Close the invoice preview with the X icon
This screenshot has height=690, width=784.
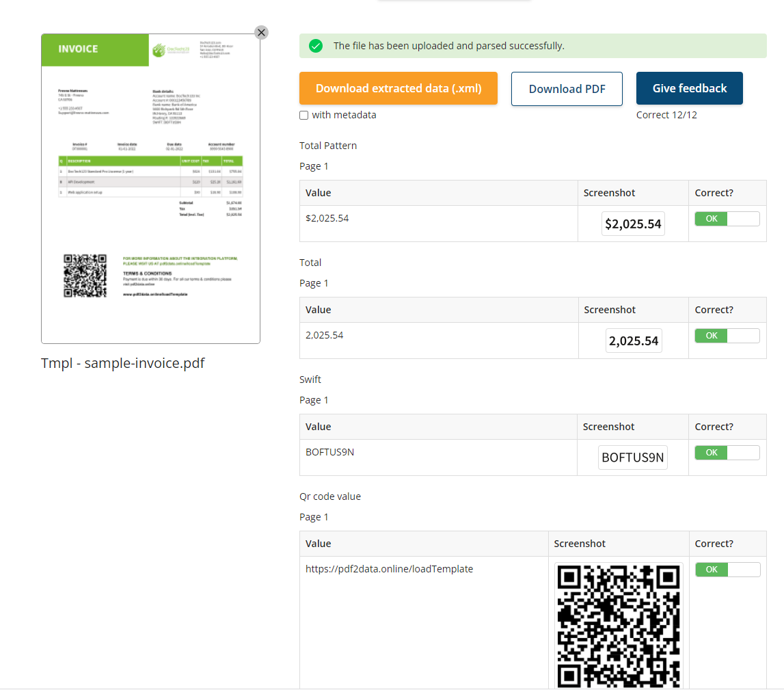261,33
